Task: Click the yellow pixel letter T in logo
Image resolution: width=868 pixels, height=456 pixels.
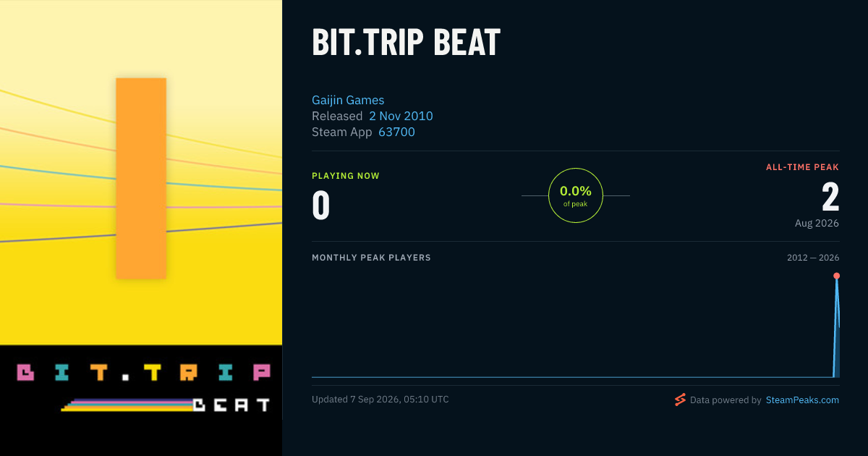Action: 152,373
